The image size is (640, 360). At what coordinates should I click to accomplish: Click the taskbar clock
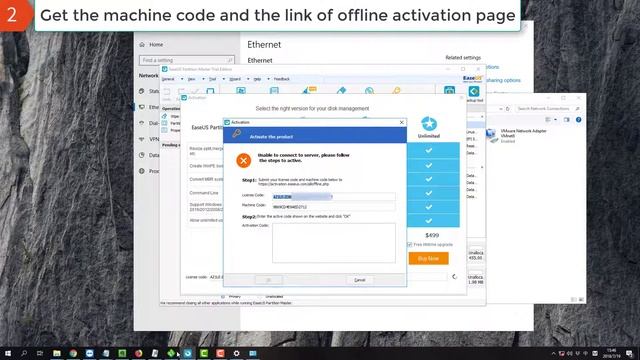(611, 353)
